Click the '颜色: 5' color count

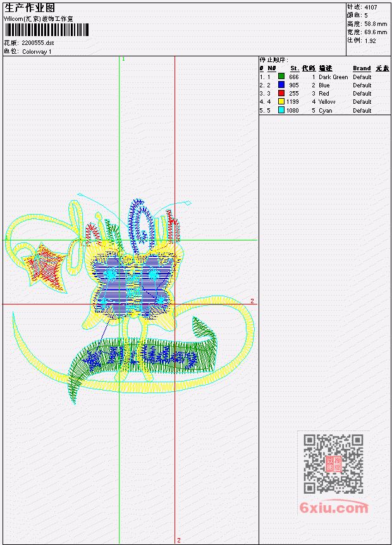point(357,15)
